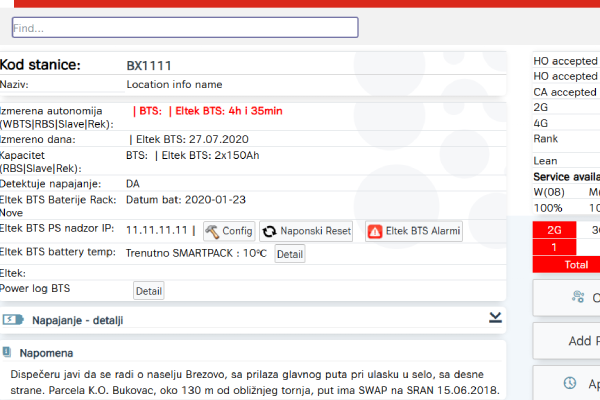Click the Find search field
This screenshot has height=400, width=600.
pyautogui.click(x=185, y=28)
